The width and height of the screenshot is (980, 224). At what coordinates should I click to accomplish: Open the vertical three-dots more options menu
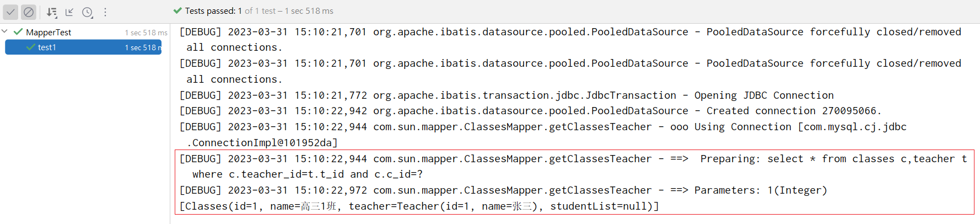coord(105,12)
